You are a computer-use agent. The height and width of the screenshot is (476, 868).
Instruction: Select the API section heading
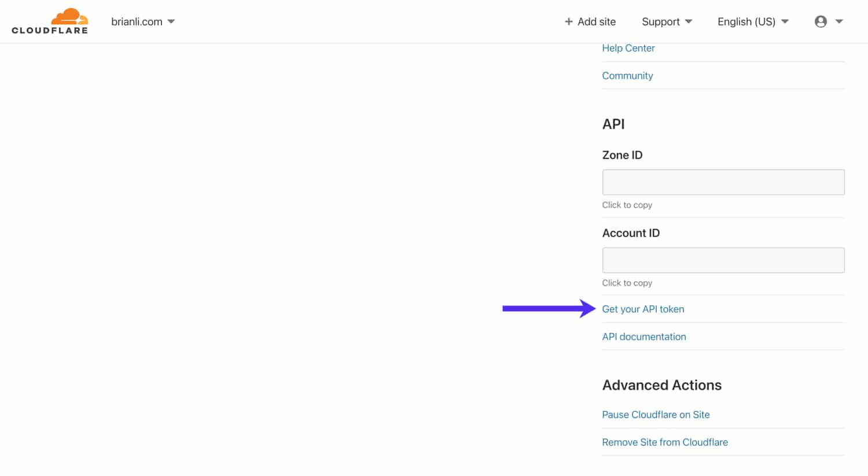pyautogui.click(x=613, y=124)
